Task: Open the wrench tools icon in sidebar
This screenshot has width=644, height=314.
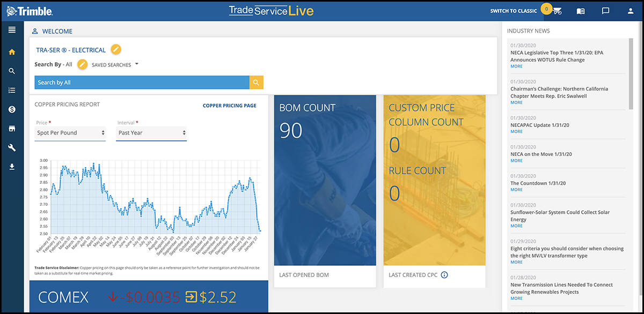Action: [x=12, y=148]
